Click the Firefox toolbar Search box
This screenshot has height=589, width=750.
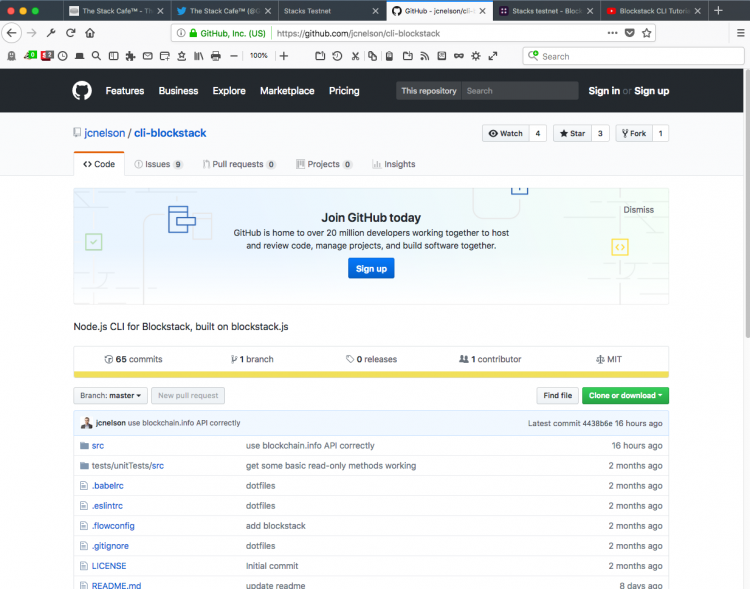point(633,56)
